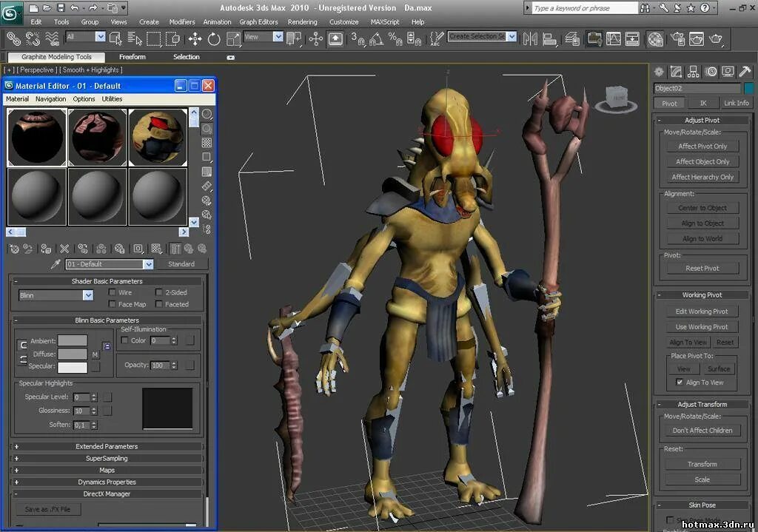Click the Render teapot icon
This screenshot has width=758, height=532.
716,39
